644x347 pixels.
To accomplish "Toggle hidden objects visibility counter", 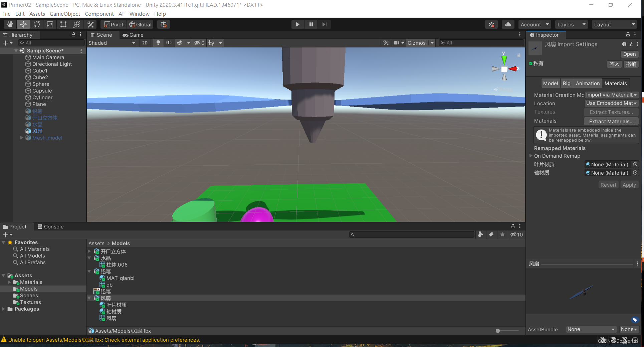I will [200, 43].
